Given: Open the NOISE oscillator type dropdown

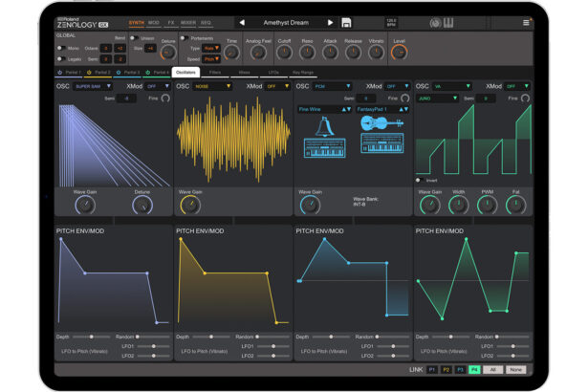Looking at the screenshot, I should click(212, 86).
